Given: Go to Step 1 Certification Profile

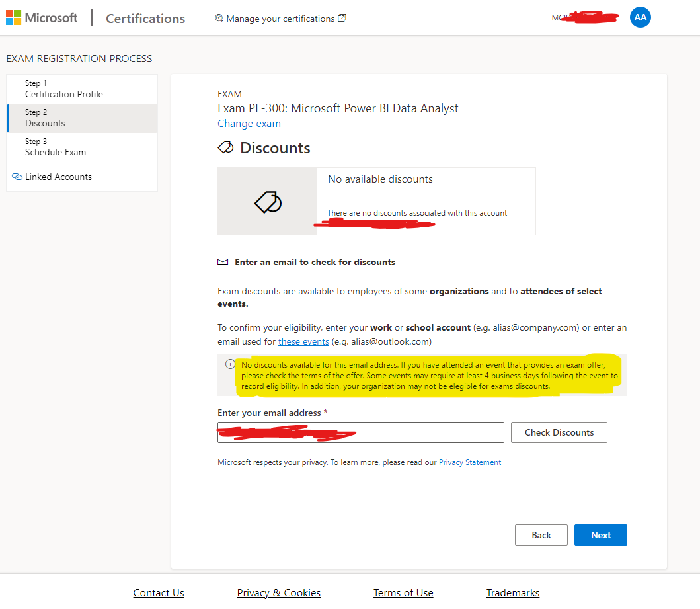Looking at the screenshot, I should [x=82, y=89].
